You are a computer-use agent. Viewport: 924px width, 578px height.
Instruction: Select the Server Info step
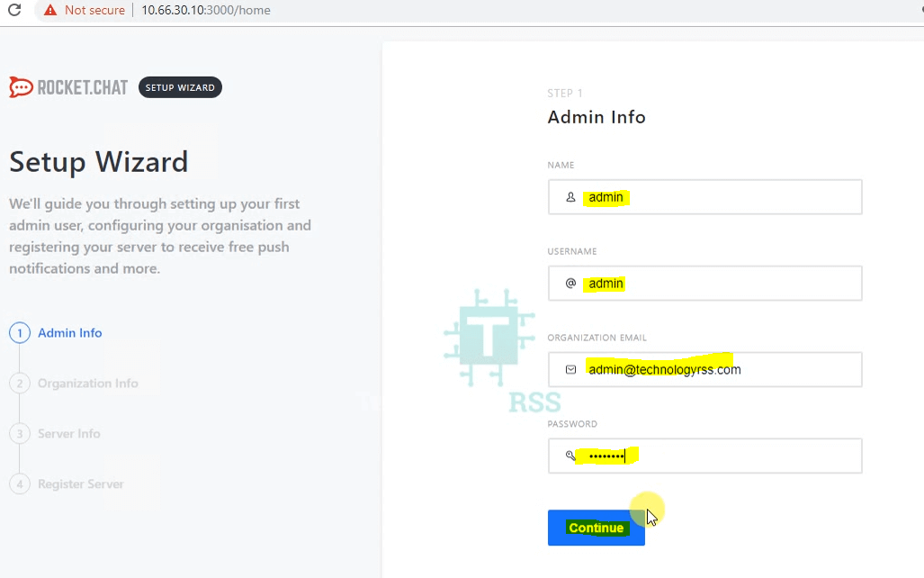click(x=69, y=434)
